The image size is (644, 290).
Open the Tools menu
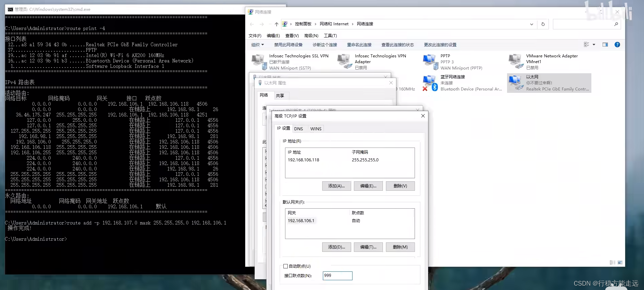click(x=330, y=36)
